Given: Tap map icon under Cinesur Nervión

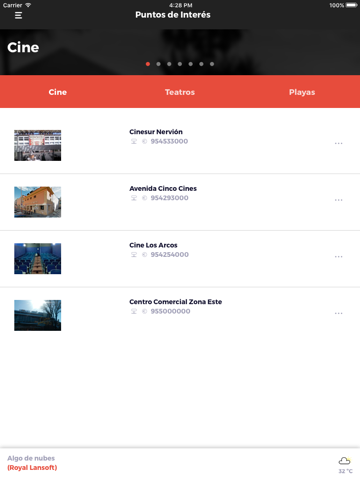Looking at the screenshot, I should 134,141.
